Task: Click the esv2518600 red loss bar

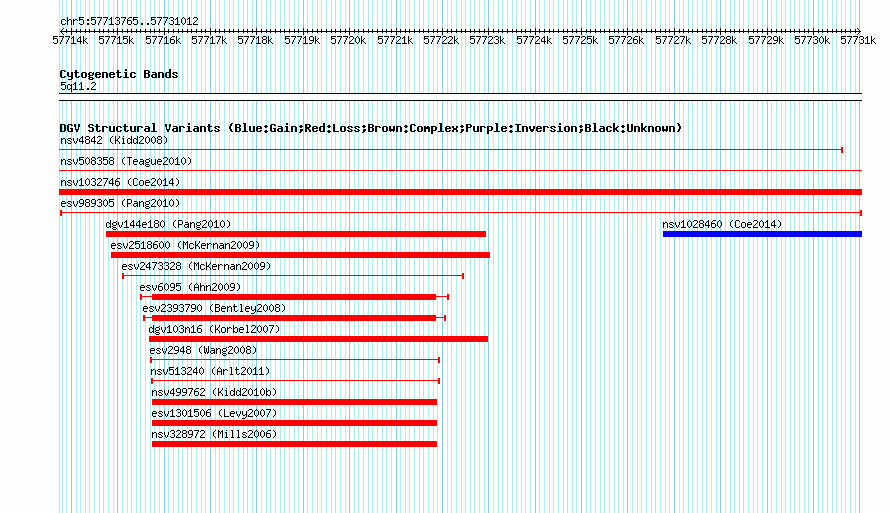Action: (x=300, y=255)
